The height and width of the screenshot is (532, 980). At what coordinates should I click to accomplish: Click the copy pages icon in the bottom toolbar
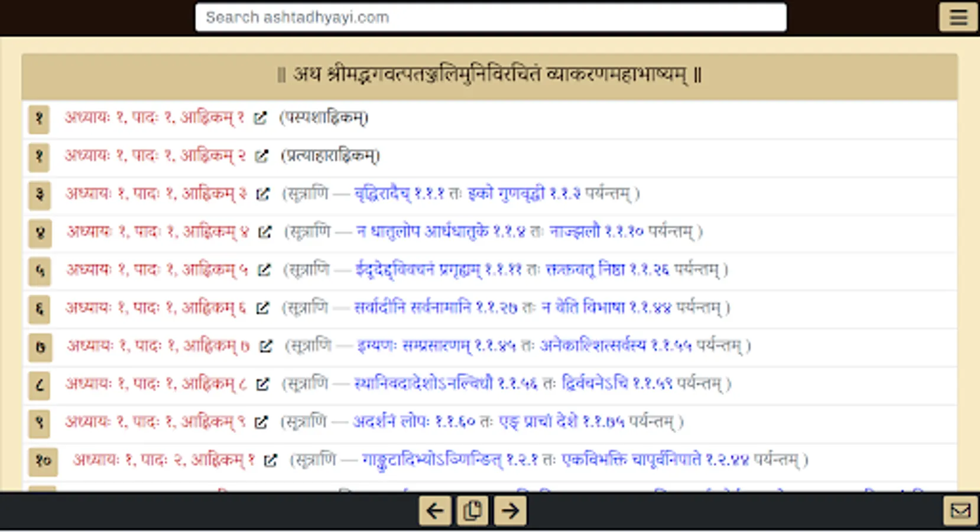click(472, 510)
